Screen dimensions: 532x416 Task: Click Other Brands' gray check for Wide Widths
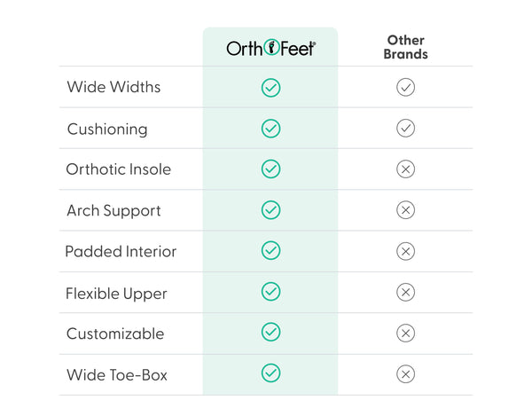click(405, 88)
